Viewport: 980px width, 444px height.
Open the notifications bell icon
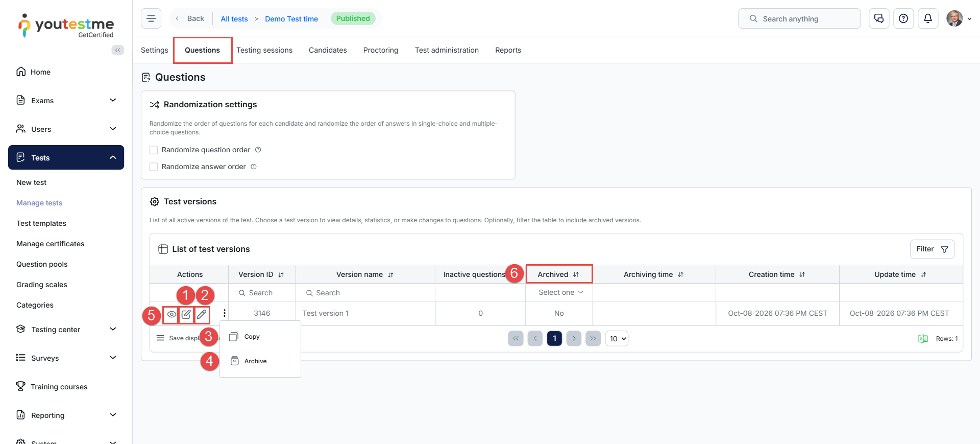click(928, 18)
